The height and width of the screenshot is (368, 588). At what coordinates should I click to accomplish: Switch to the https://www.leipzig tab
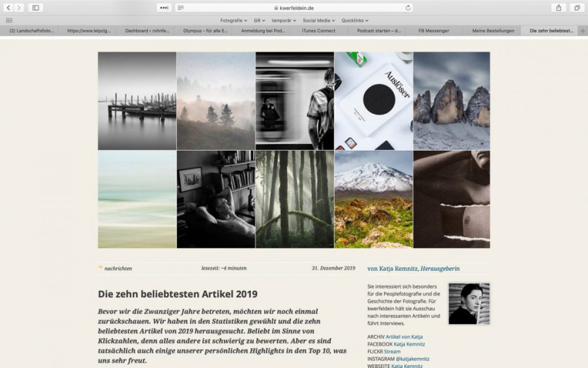[87, 31]
